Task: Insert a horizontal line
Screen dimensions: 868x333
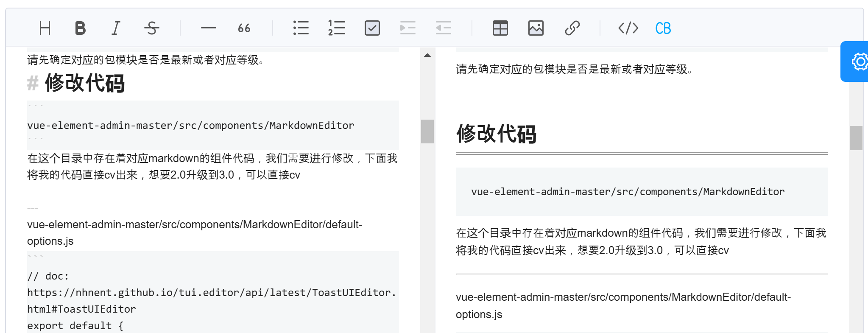Action: 209,28
